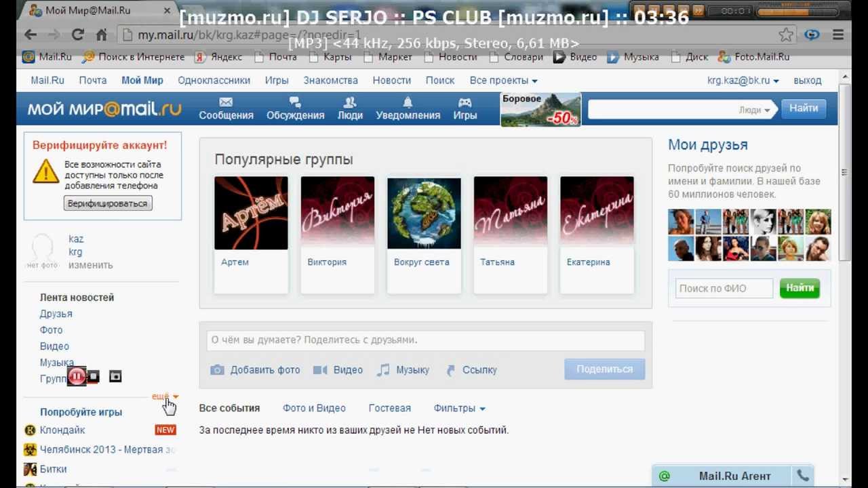Switch to the Фото и Видео tab
Image resolution: width=868 pixels, height=488 pixels.
314,408
